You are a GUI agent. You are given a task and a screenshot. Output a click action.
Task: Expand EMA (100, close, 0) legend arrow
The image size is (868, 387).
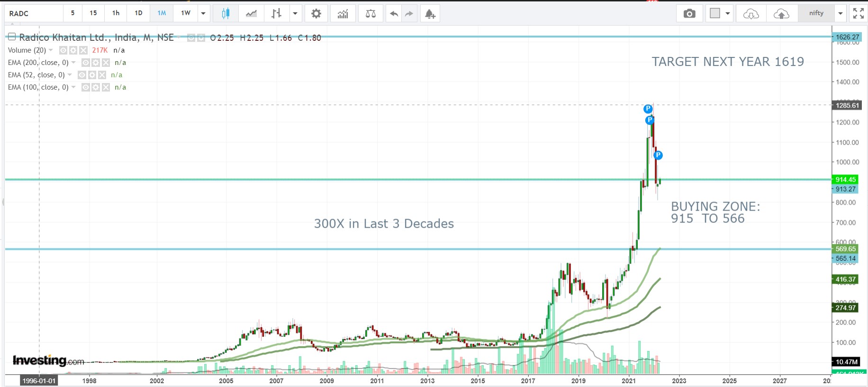(x=73, y=87)
